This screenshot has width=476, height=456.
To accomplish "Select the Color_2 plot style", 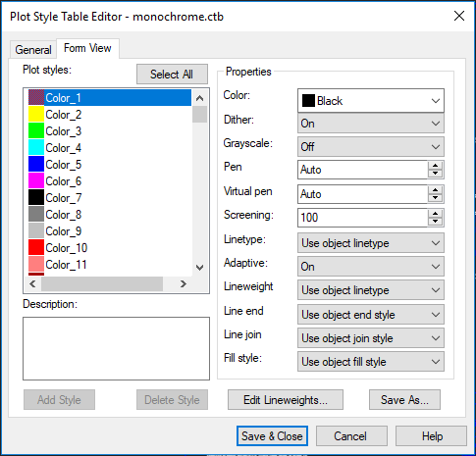I will (x=110, y=115).
